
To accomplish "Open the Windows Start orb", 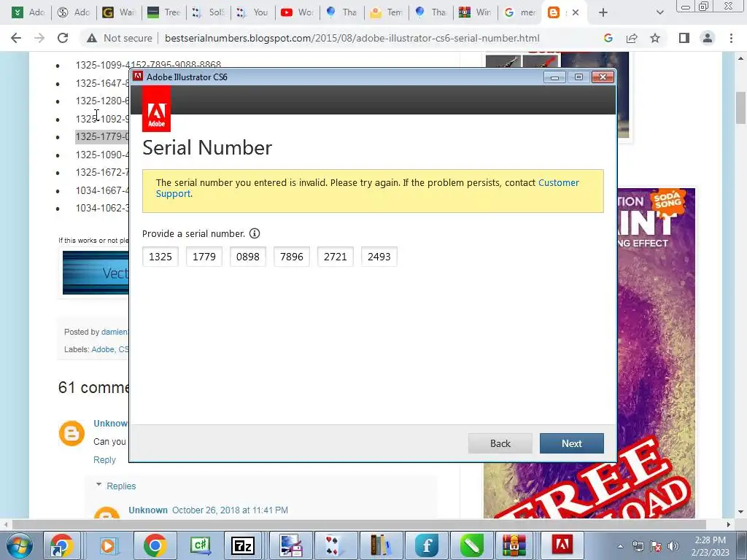I will pyautogui.click(x=19, y=545).
